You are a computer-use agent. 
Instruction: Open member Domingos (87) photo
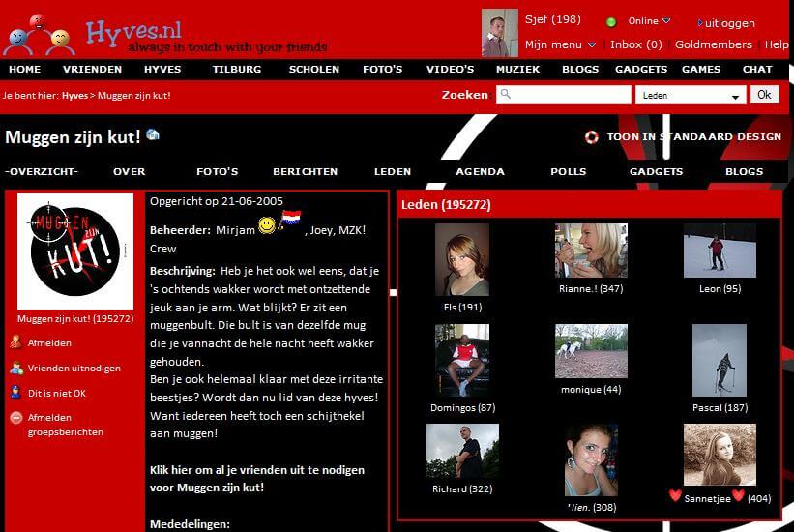click(462, 360)
